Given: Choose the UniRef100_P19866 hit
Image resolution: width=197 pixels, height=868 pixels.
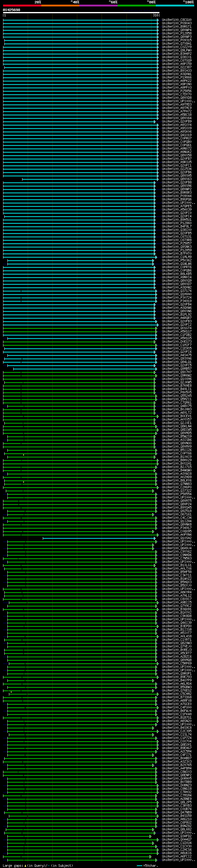Looking at the screenshot, I should click(176, 78).
